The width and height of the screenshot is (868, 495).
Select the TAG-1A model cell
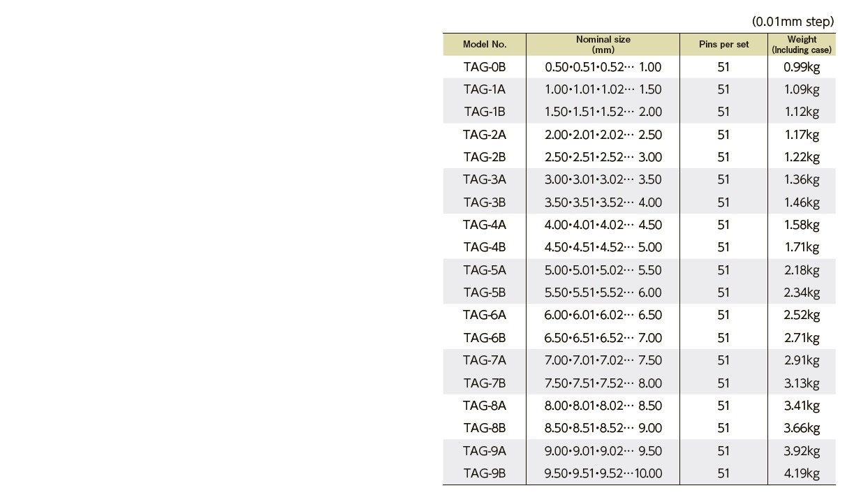click(x=484, y=89)
